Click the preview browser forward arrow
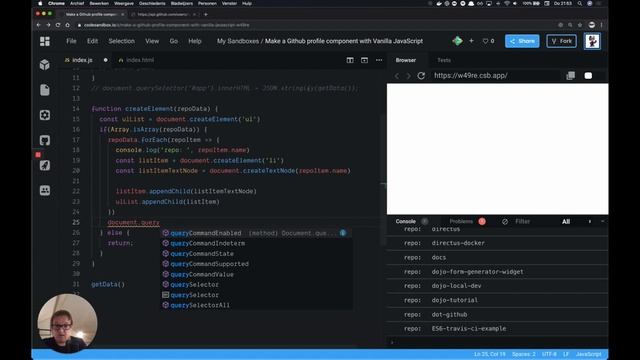This screenshot has width=640, height=360. tap(408, 76)
